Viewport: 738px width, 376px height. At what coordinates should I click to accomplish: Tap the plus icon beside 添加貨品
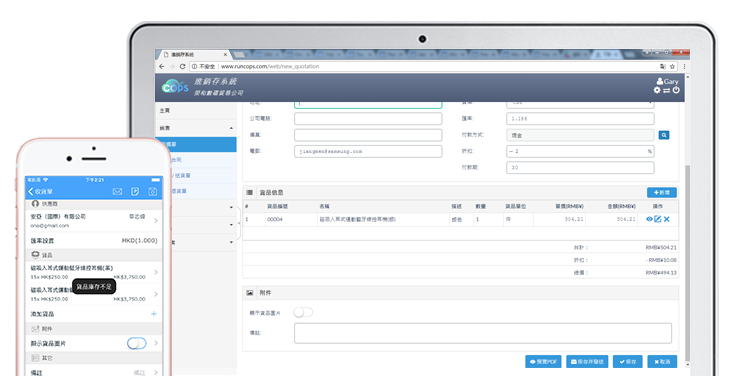(153, 313)
